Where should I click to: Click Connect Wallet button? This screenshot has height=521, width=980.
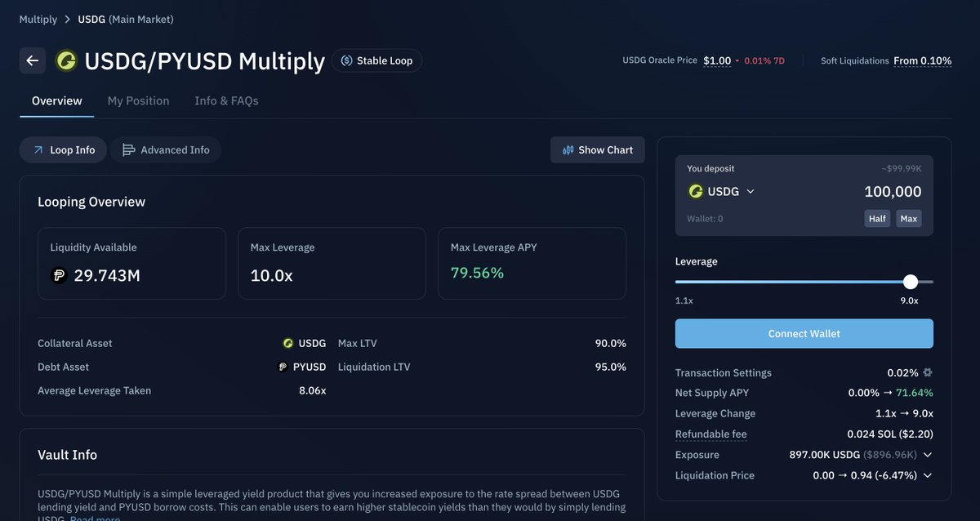pos(804,333)
